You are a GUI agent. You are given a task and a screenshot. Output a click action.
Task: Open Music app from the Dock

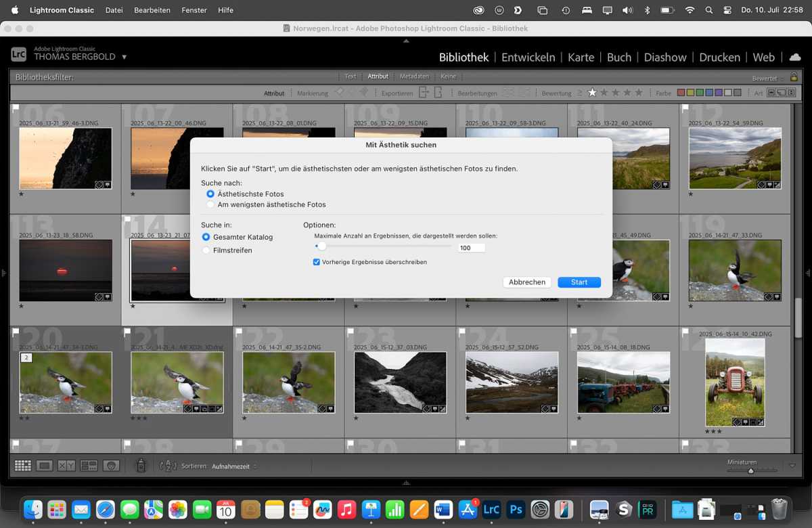tap(346, 509)
